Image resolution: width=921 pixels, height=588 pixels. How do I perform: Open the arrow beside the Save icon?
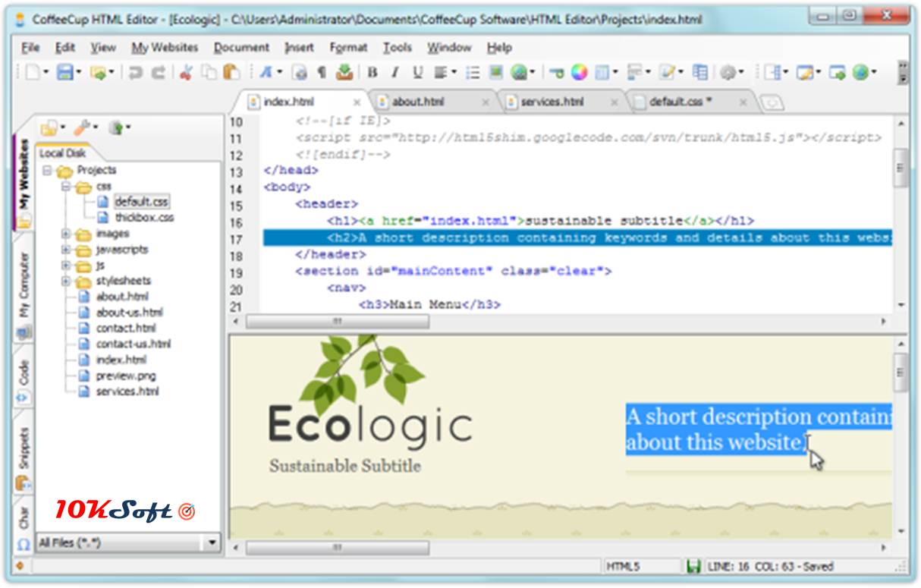[x=79, y=73]
